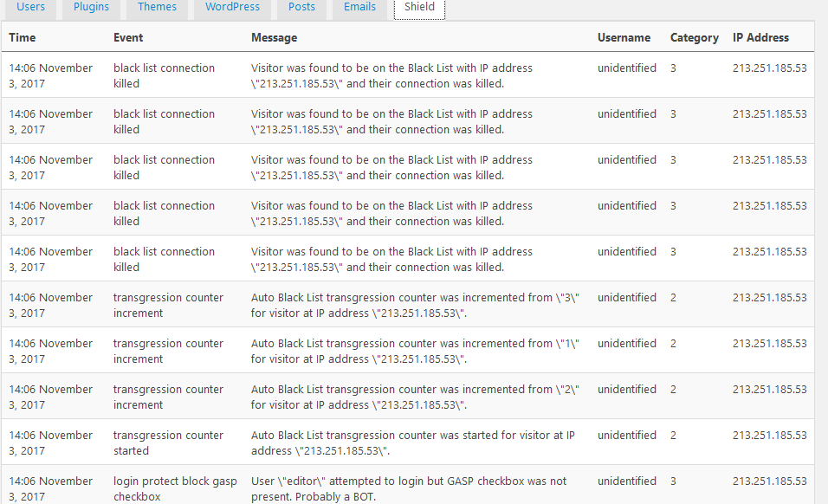Click the Time column header

tap(23, 37)
